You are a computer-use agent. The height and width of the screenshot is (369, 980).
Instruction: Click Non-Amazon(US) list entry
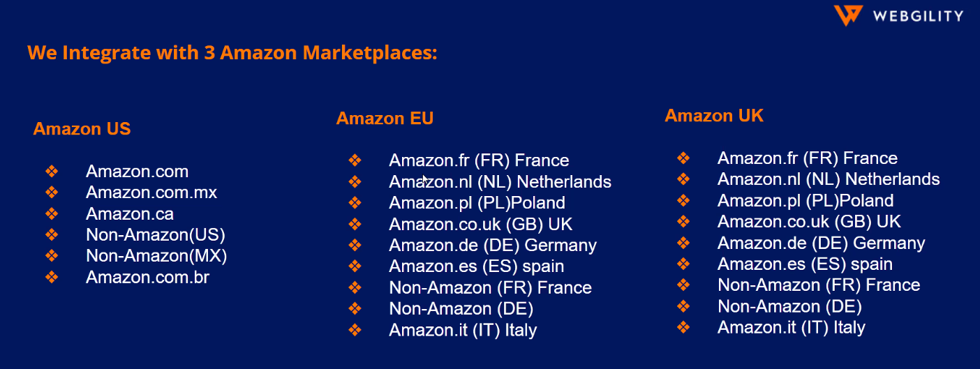click(x=156, y=235)
